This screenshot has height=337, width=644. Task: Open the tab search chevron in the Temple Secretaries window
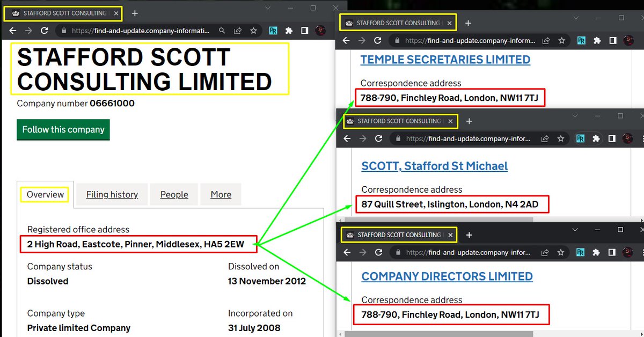[x=575, y=18]
